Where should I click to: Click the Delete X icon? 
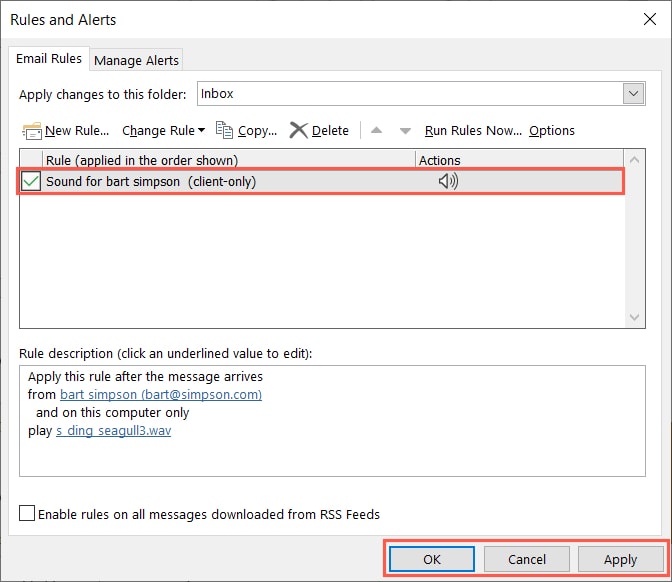pyautogui.click(x=298, y=130)
